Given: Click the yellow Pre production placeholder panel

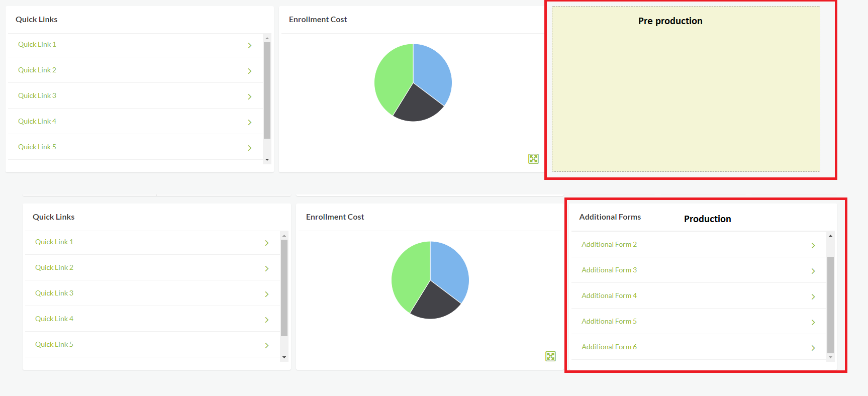Looking at the screenshot, I should (x=686, y=95).
